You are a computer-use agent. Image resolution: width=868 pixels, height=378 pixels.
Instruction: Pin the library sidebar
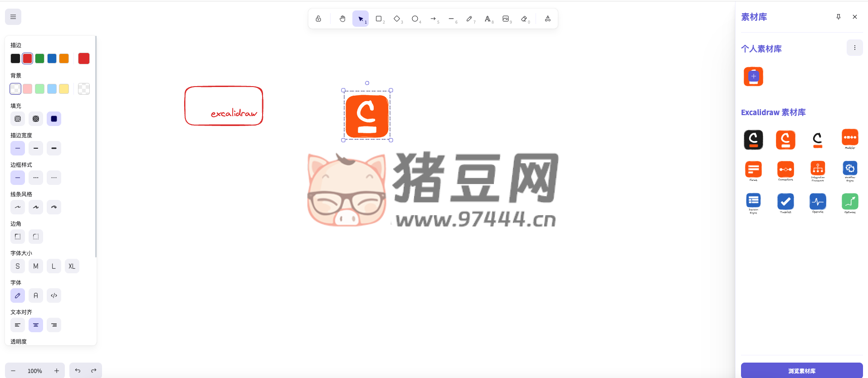click(x=839, y=17)
